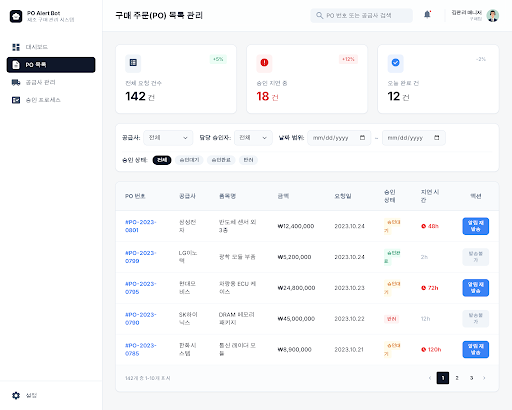The width and height of the screenshot is (512, 410).
Task: Click the truck icon in the sidebar
Action: (x=16, y=82)
